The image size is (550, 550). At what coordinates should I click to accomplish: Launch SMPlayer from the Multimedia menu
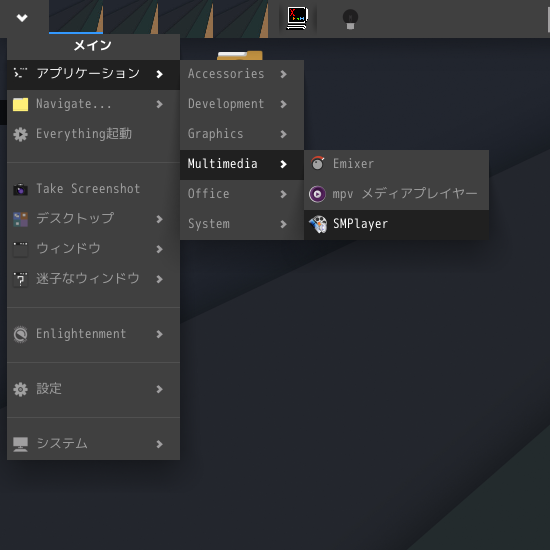point(396,224)
